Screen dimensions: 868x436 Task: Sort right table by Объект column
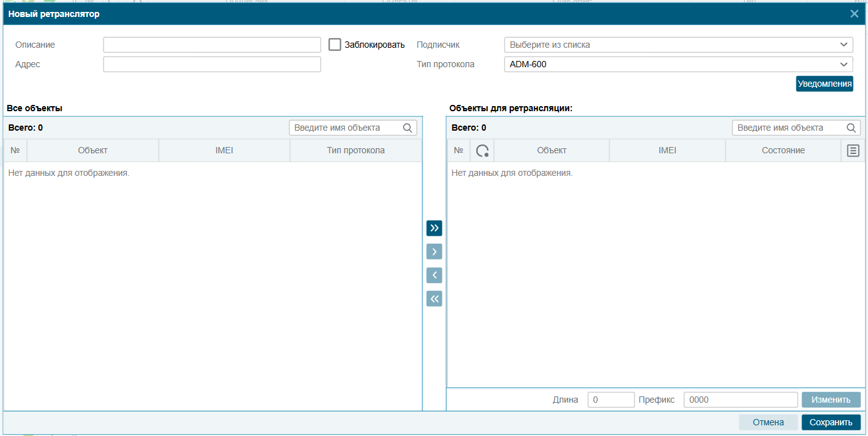(x=552, y=150)
